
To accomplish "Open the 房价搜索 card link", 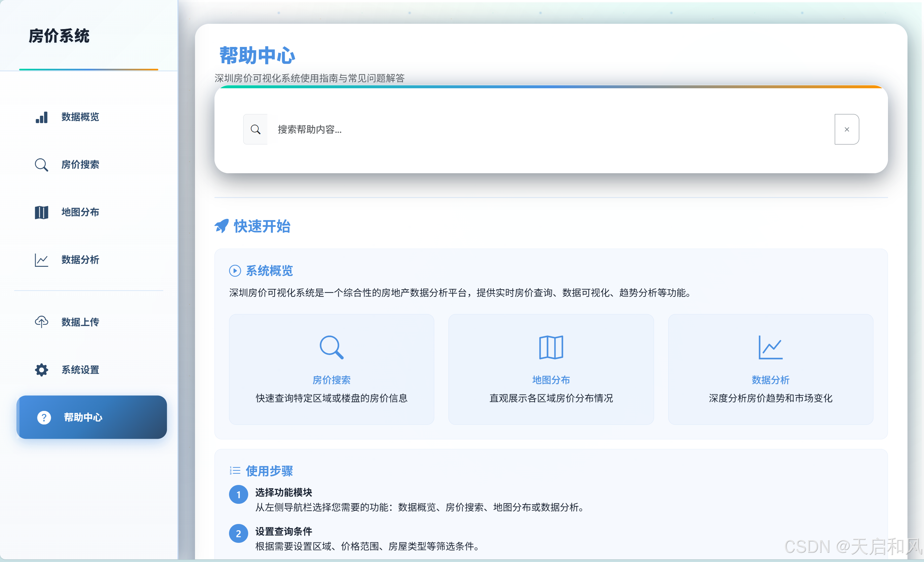I will pos(331,380).
